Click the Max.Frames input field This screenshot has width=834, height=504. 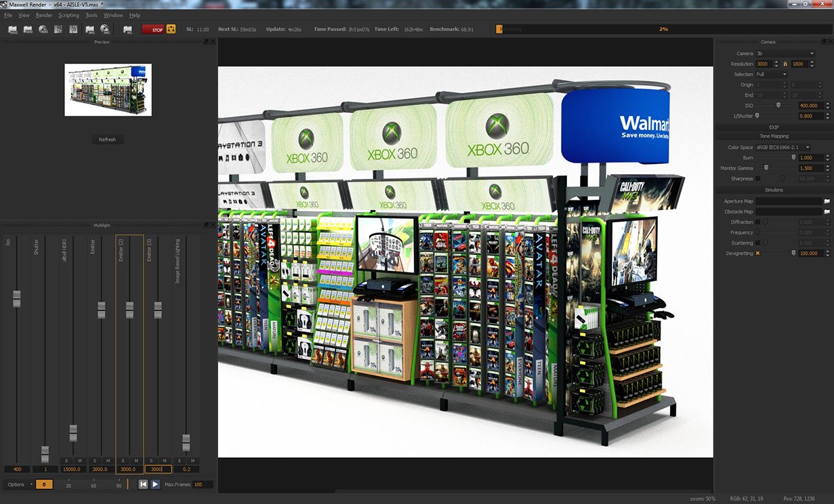tap(203, 484)
